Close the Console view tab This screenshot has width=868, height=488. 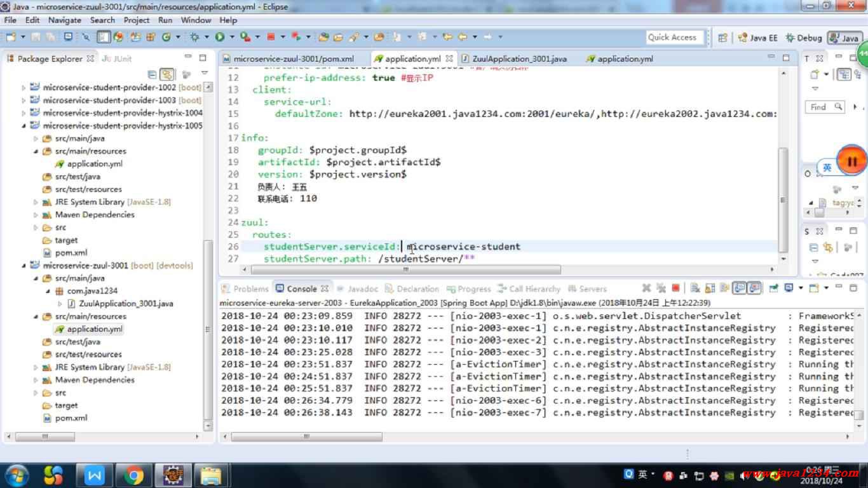tap(325, 288)
